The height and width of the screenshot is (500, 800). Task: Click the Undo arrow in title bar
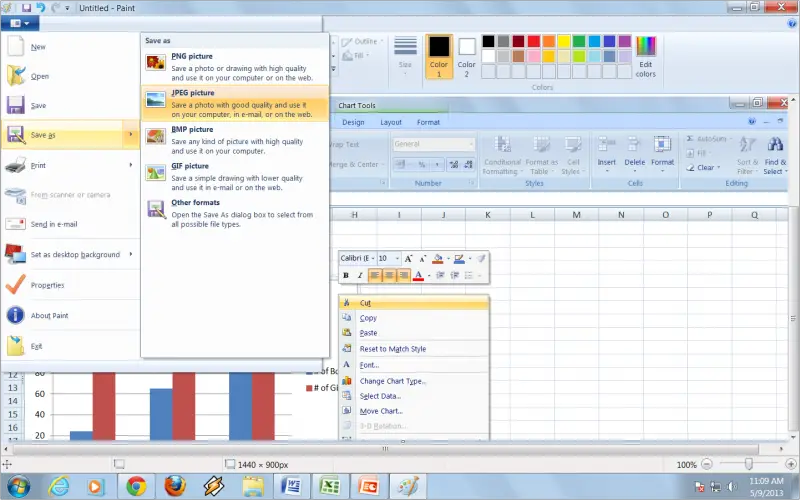pos(41,8)
